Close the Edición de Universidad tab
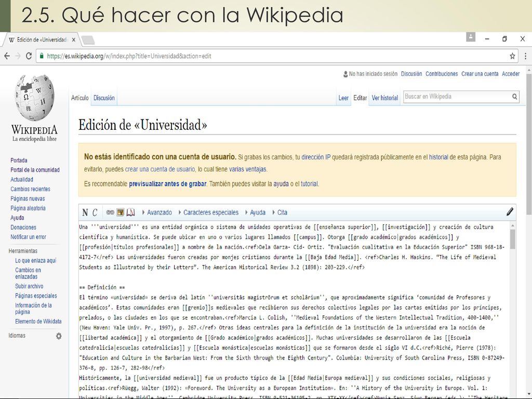Image resolution: width=532 pixels, height=399 pixels. click(x=74, y=39)
